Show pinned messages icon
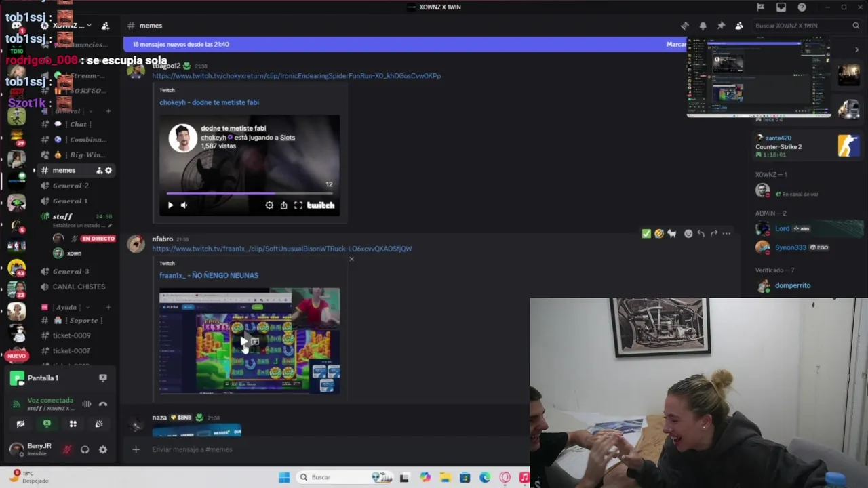 (721, 26)
